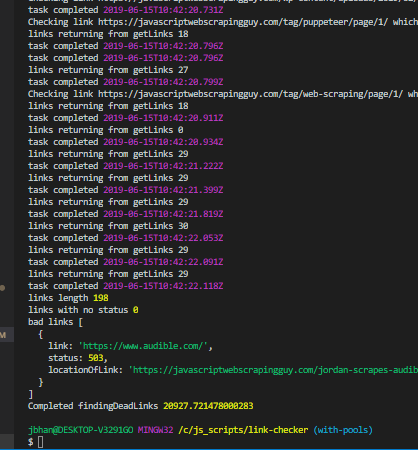Click timestamp ending 21.819Z
This screenshot has width=418, height=450.
[x=163, y=214]
